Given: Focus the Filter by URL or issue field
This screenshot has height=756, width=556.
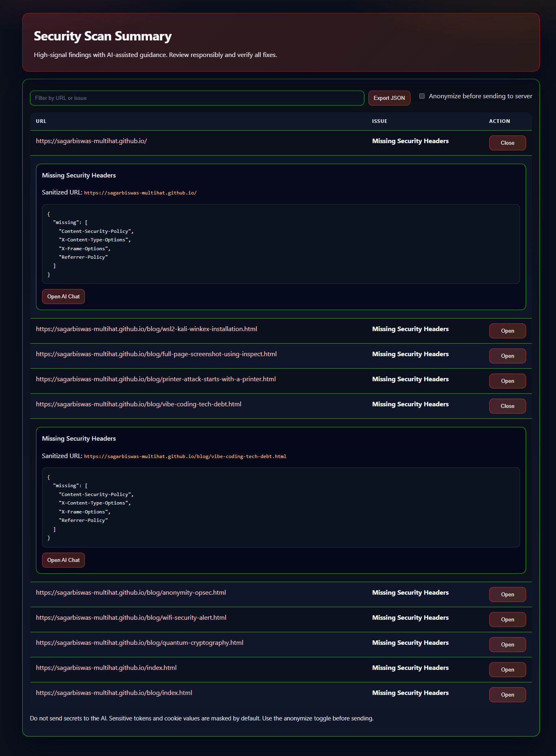Looking at the screenshot, I should (x=197, y=98).
